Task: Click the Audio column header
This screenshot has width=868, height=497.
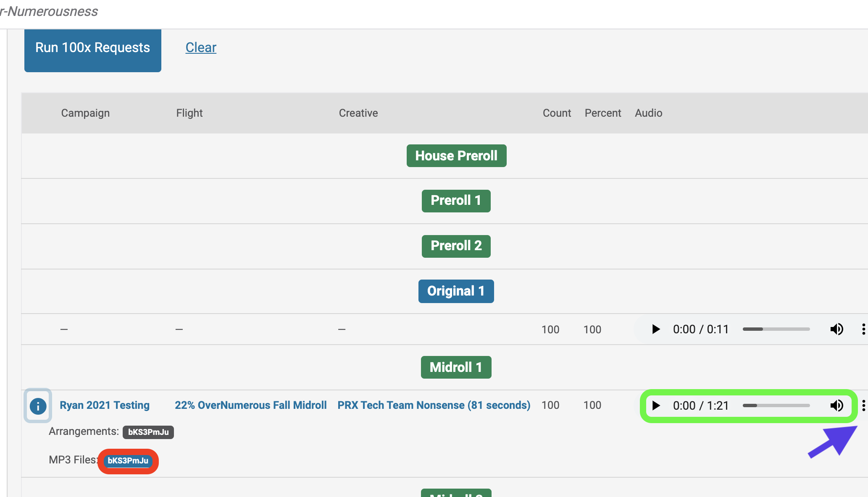Action: click(x=649, y=113)
